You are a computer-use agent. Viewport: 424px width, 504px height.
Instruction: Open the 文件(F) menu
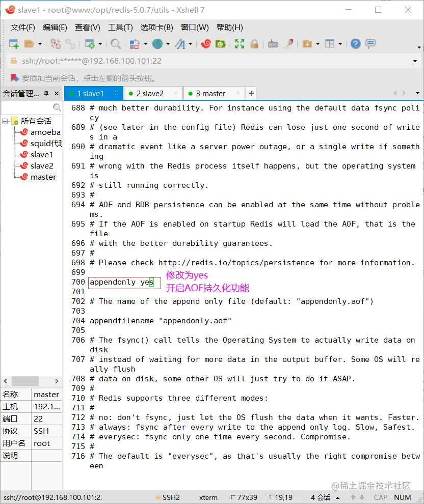pyautogui.click(x=22, y=27)
